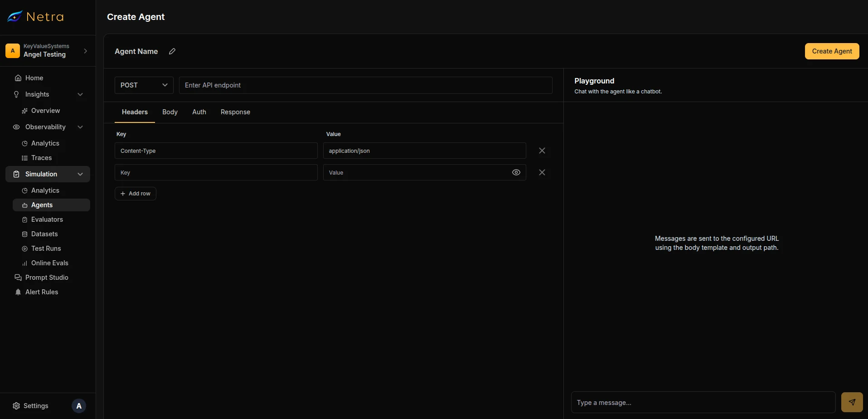Viewport: 868px width, 419px height.
Task: Click the KeyValueSystems Angel Testing workspace name
Action: coord(46,50)
